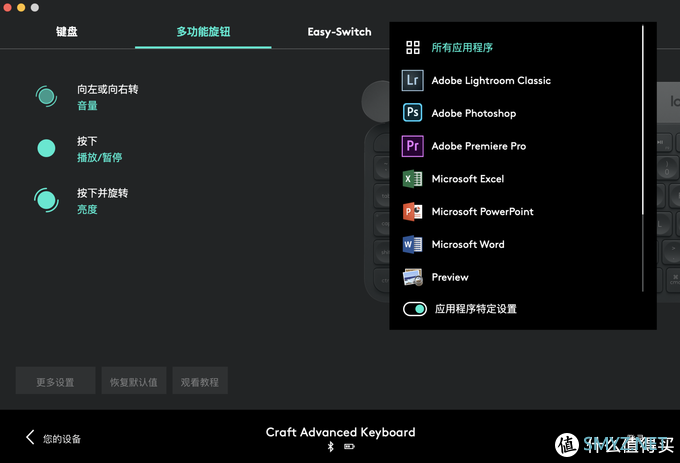Screen dimensions: 680x463
Task: Click the 按下并旋转 label
Action: point(102,193)
